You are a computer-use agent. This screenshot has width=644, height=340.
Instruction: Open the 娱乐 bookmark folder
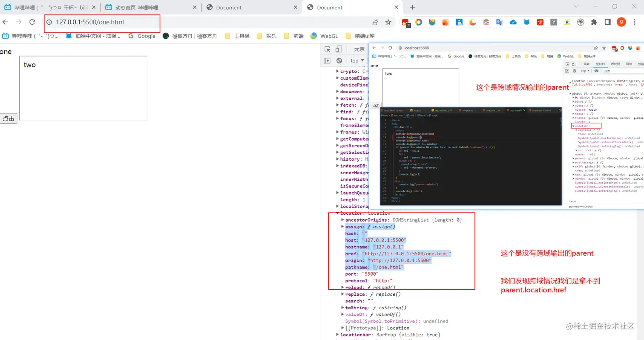point(266,36)
